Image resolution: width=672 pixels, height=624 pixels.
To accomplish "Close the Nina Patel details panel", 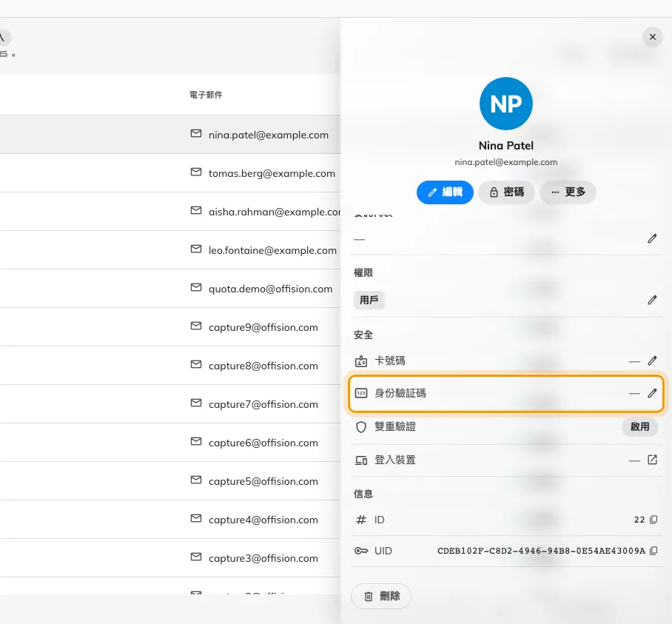I will pyautogui.click(x=652, y=37).
